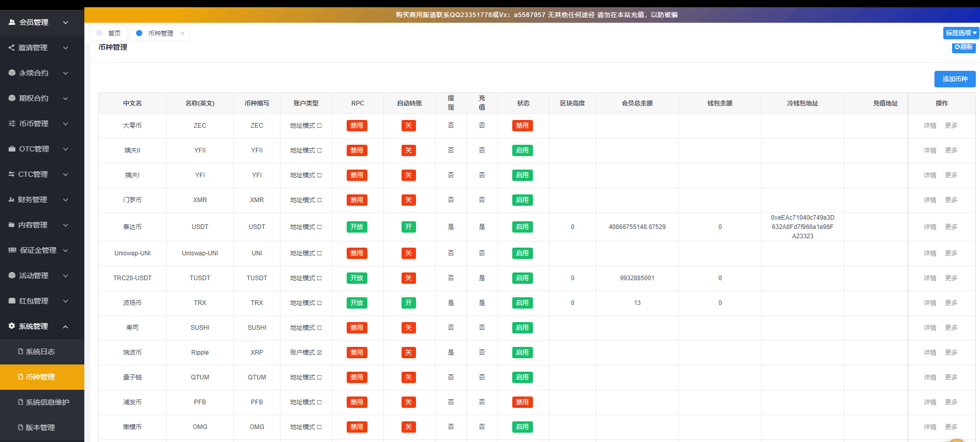Click the 币币管理 sliders icon
This screenshot has height=442, width=980.
tap(12, 124)
